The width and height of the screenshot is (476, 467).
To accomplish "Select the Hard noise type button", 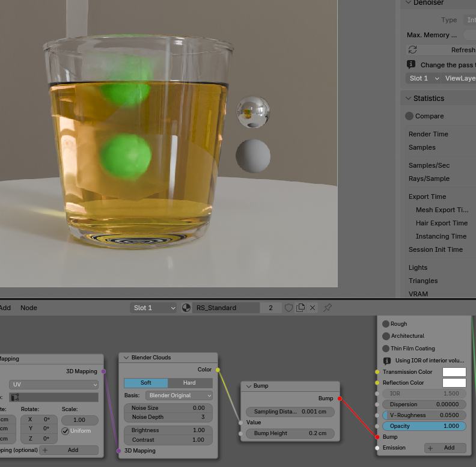I will 189,383.
